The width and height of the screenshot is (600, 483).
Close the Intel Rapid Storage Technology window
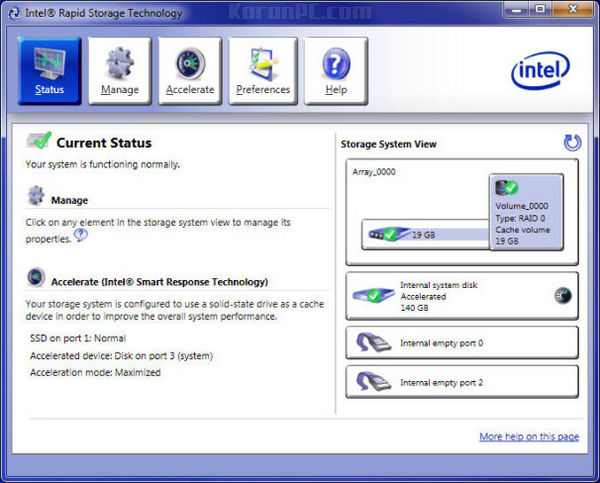click(x=572, y=10)
